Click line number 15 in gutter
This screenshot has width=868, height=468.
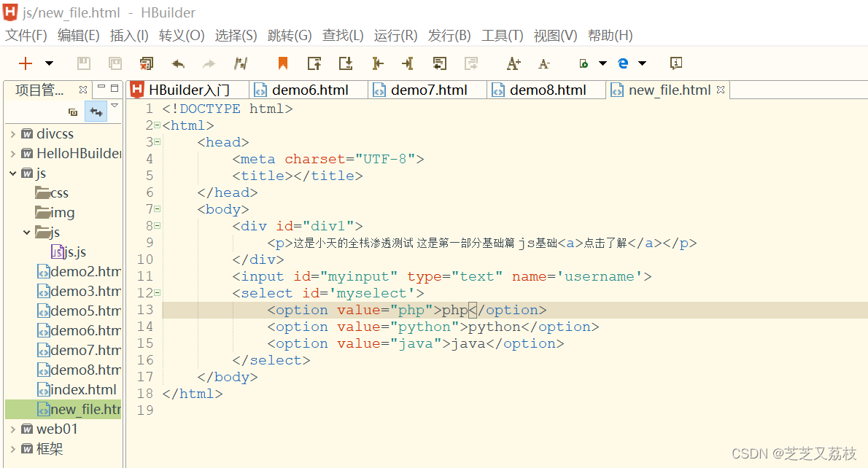(145, 343)
